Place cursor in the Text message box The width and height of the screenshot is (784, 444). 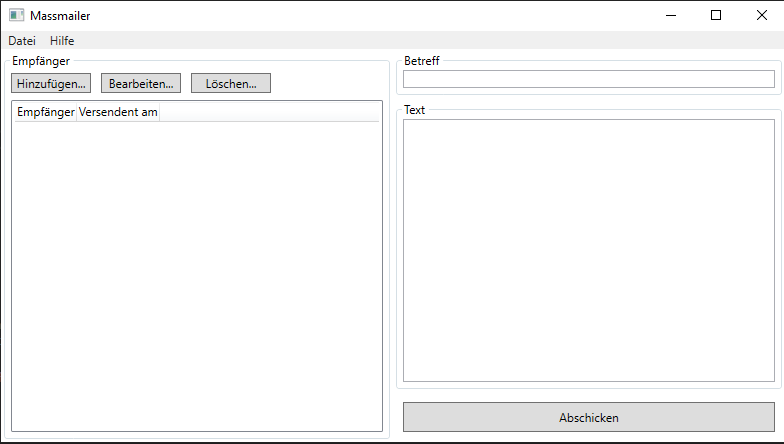[588, 250]
